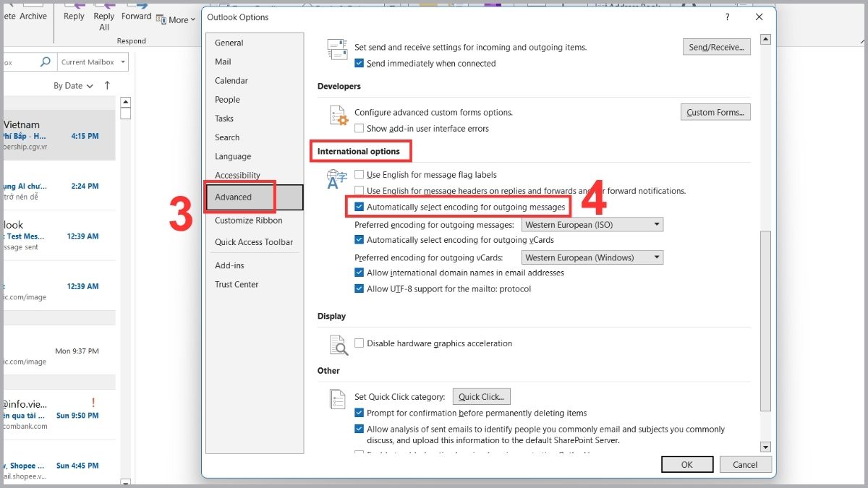Reverse sort order with the up arrow
The width and height of the screenshot is (868, 488).
pyautogui.click(x=107, y=85)
